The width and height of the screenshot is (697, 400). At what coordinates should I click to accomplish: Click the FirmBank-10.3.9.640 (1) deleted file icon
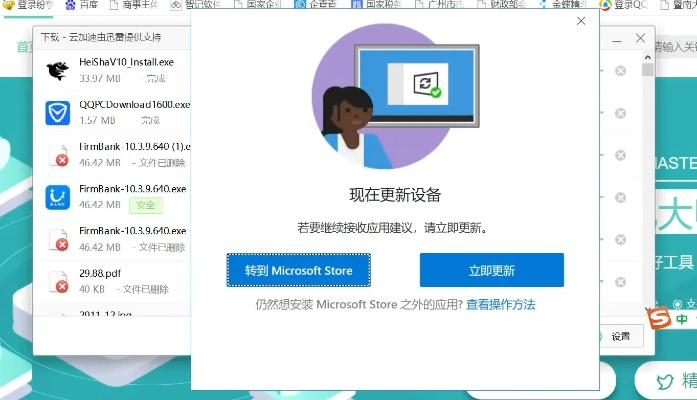58,154
